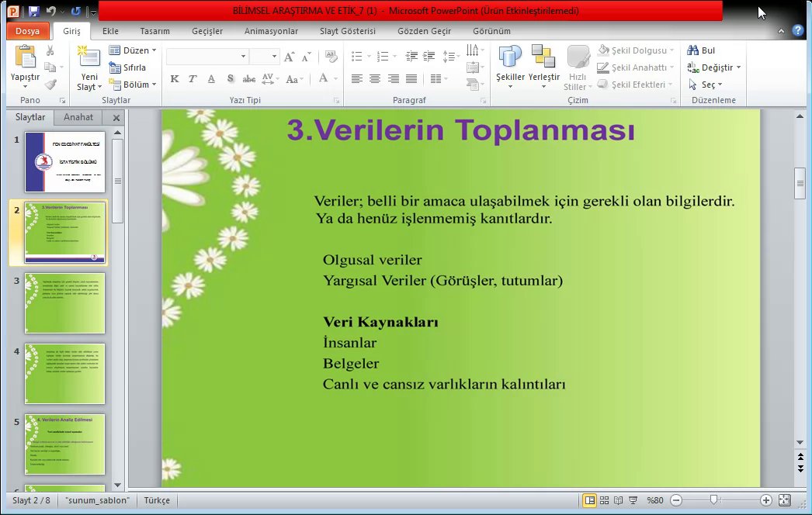Open the PowerPoint Help question mark

tap(797, 30)
